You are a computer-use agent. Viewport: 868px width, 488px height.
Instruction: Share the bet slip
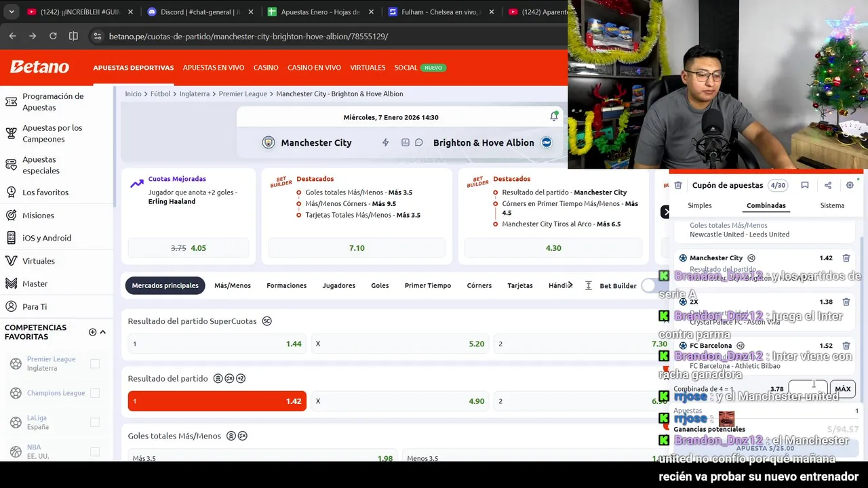(x=828, y=185)
